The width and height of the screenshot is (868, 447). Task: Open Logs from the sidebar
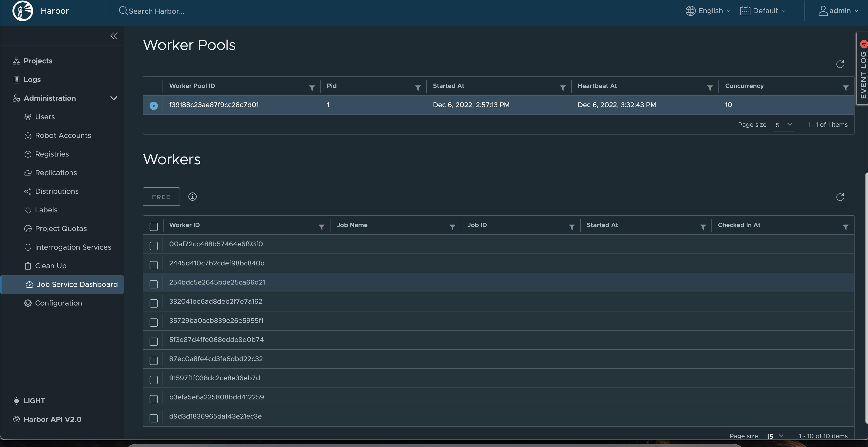(27, 79)
